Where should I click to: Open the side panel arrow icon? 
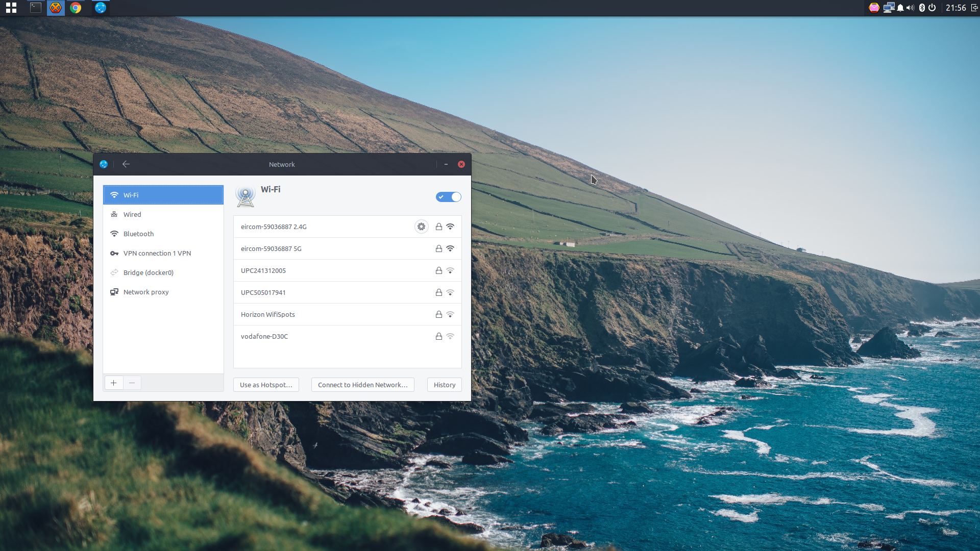tap(974, 8)
